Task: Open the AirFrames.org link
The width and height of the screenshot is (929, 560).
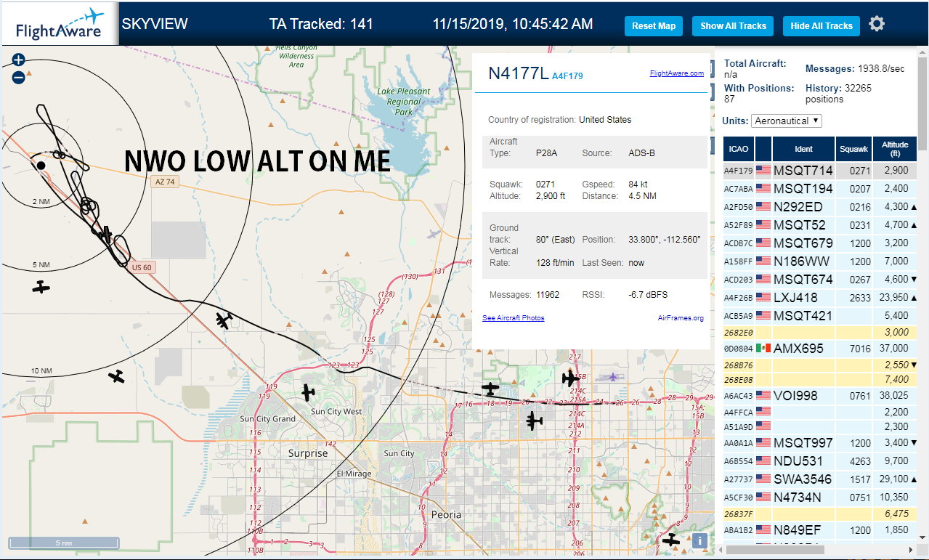Action: tap(681, 318)
